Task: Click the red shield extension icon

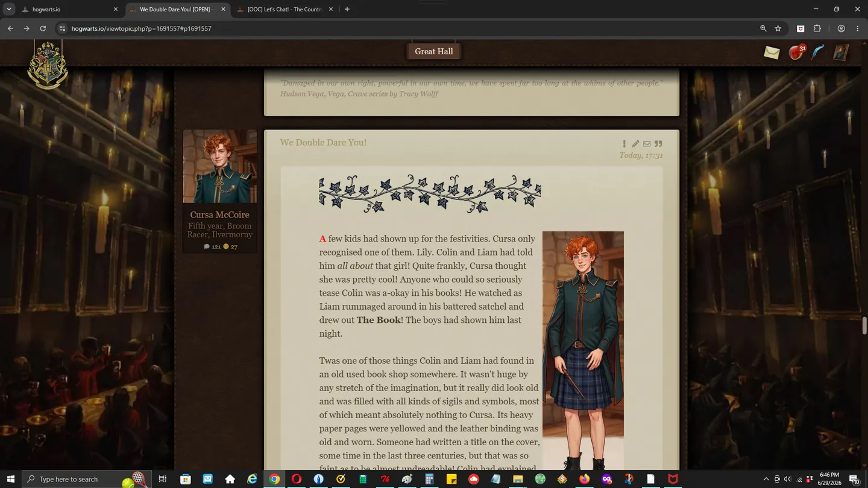Action: [800, 28]
